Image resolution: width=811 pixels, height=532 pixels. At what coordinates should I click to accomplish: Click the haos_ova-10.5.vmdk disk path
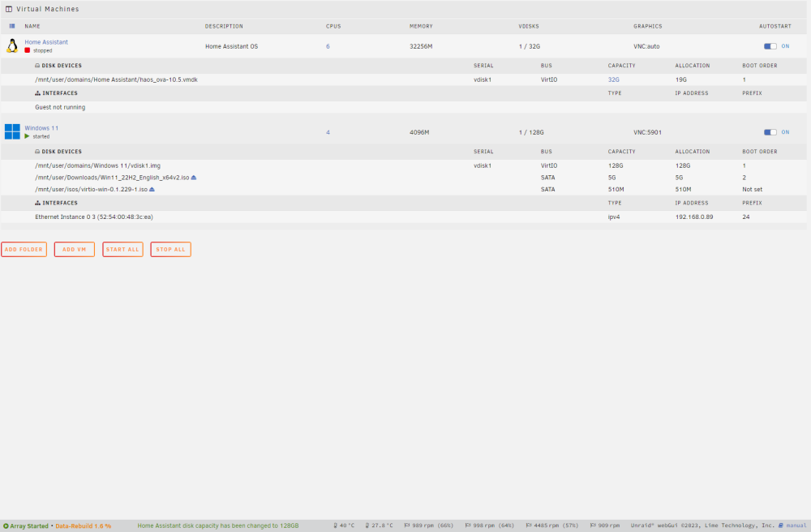click(x=116, y=79)
